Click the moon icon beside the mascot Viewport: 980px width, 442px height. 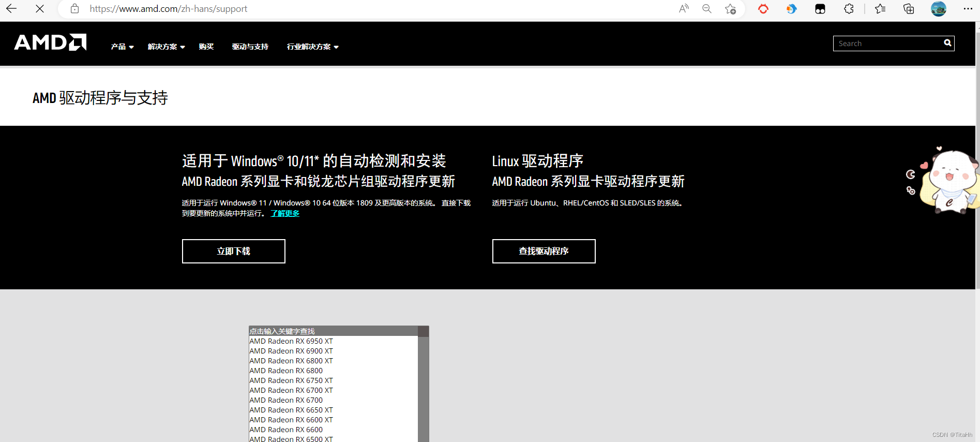(x=910, y=174)
